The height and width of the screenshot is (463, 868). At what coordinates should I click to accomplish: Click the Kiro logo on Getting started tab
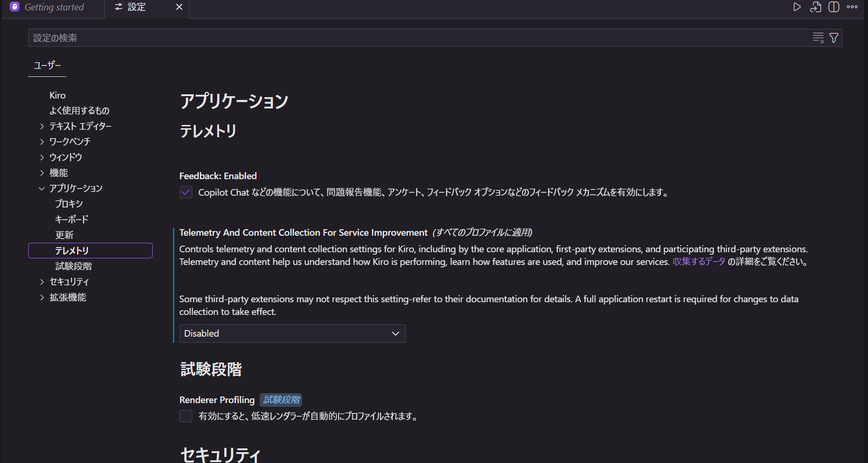pyautogui.click(x=14, y=7)
